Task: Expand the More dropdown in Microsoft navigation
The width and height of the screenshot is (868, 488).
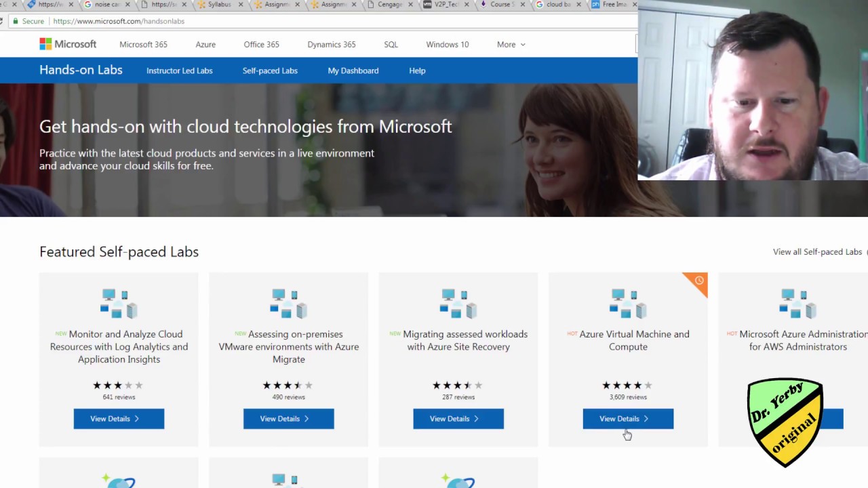Action: tap(511, 45)
